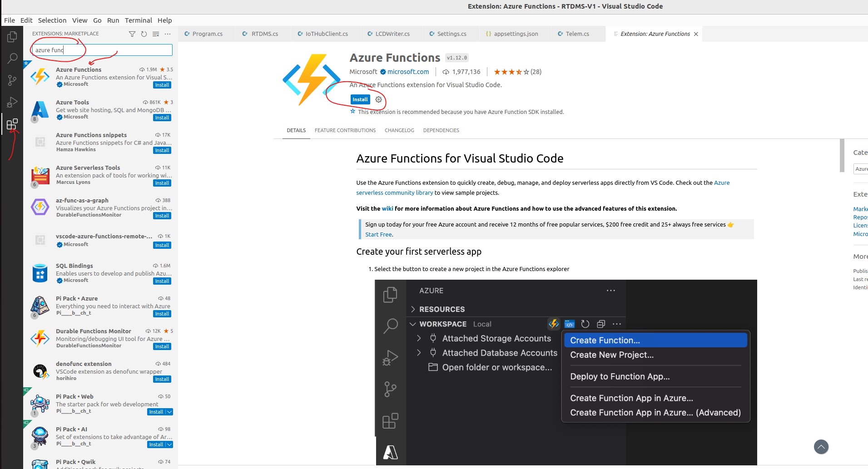Close the Extension: Azure Functions tab
868x469 pixels.
coord(696,34)
